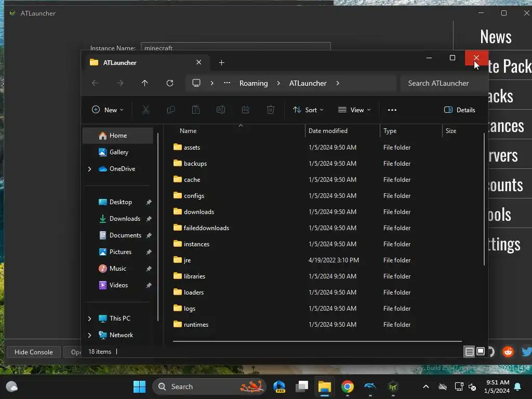This screenshot has height=399, width=532.
Task: Click the PC monitor icon in address bar
Action: coord(196,83)
